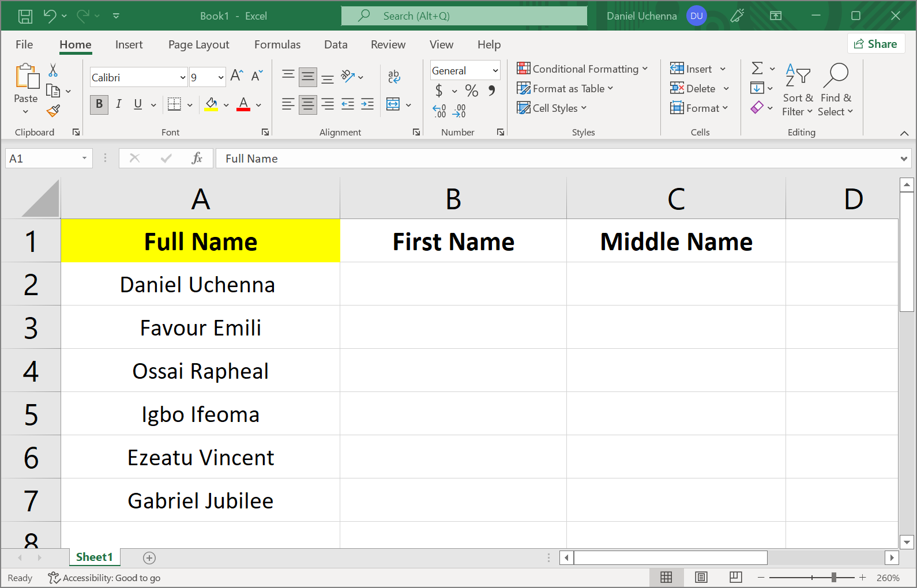Apply yellow fill color to cell

coord(211,104)
